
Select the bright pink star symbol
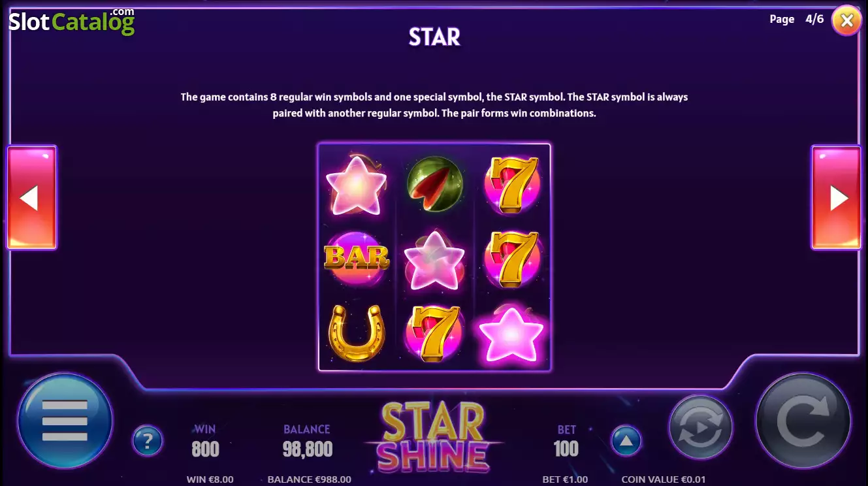(511, 334)
